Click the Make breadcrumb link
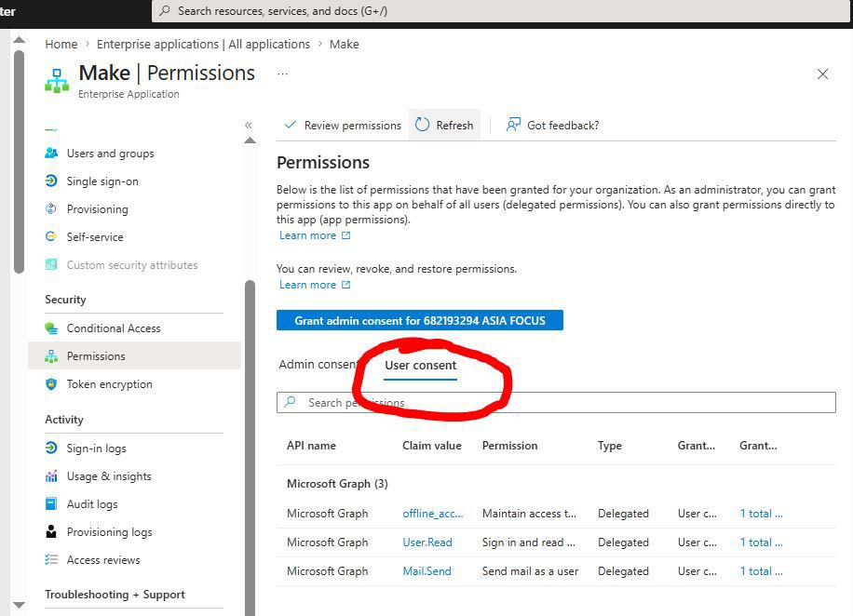This screenshot has width=853, height=616. point(344,44)
